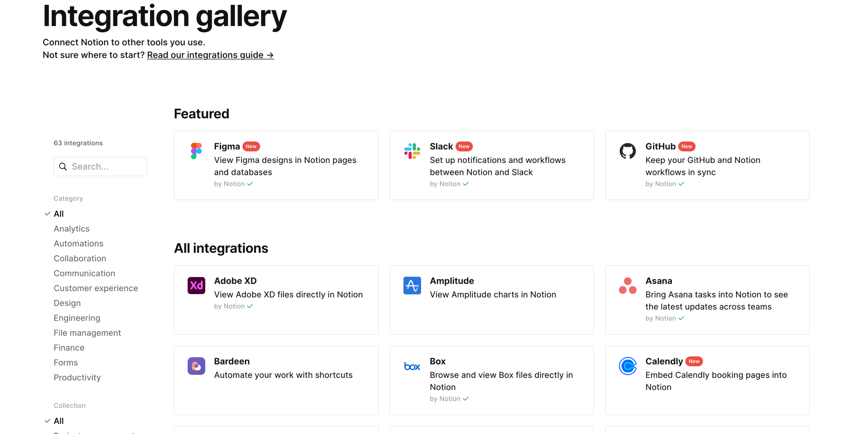Select the All collection filter

[x=59, y=421]
